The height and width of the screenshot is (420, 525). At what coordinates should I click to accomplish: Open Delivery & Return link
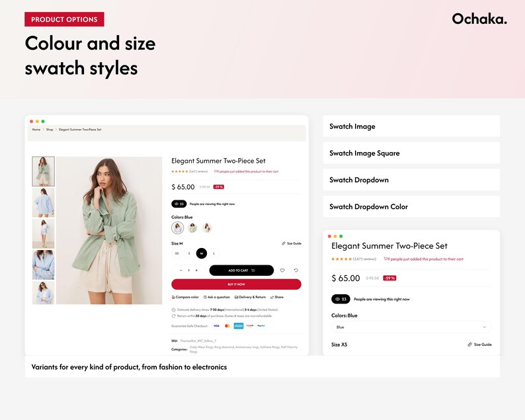(x=250, y=297)
